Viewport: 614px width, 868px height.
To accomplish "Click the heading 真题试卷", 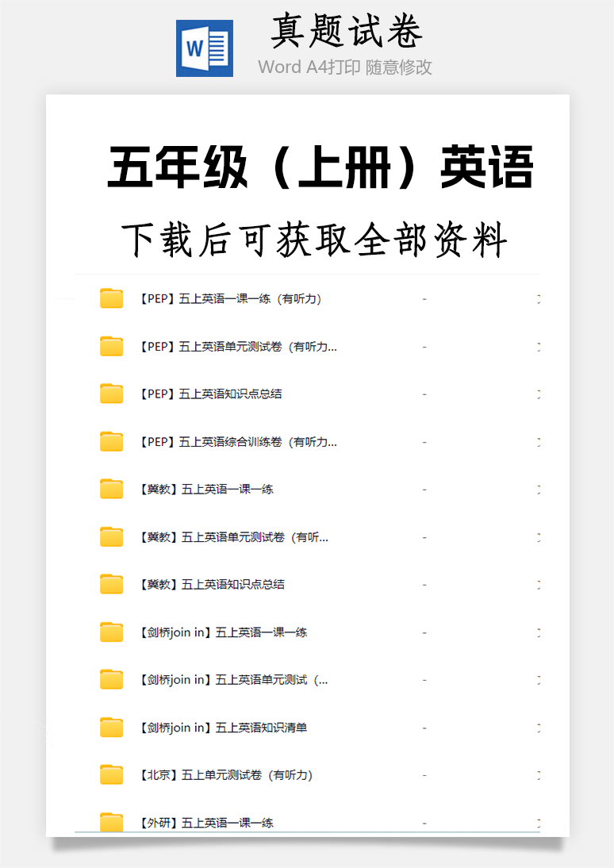I will pos(347,31).
